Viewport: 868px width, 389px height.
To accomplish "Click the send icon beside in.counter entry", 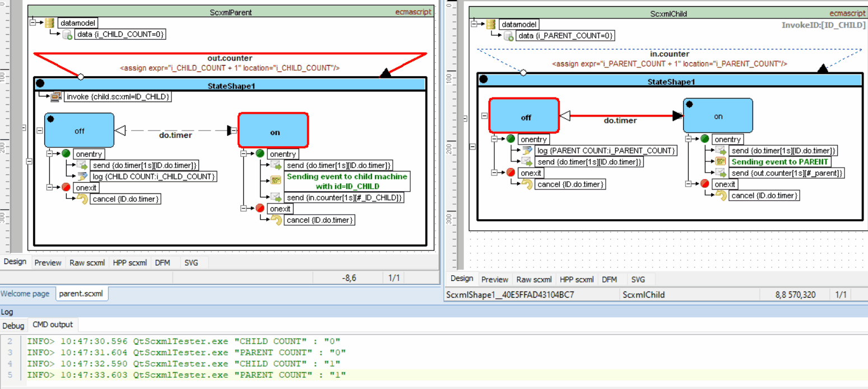I will click(x=276, y=197).
